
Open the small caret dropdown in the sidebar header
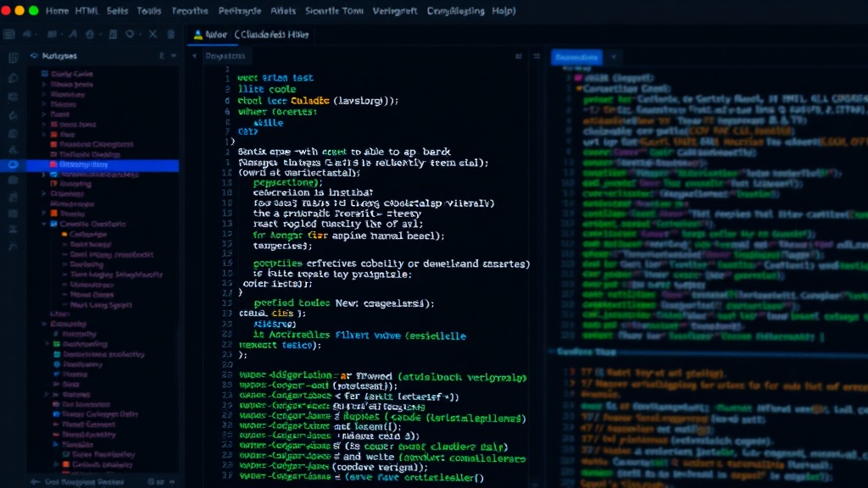(173, 56)
